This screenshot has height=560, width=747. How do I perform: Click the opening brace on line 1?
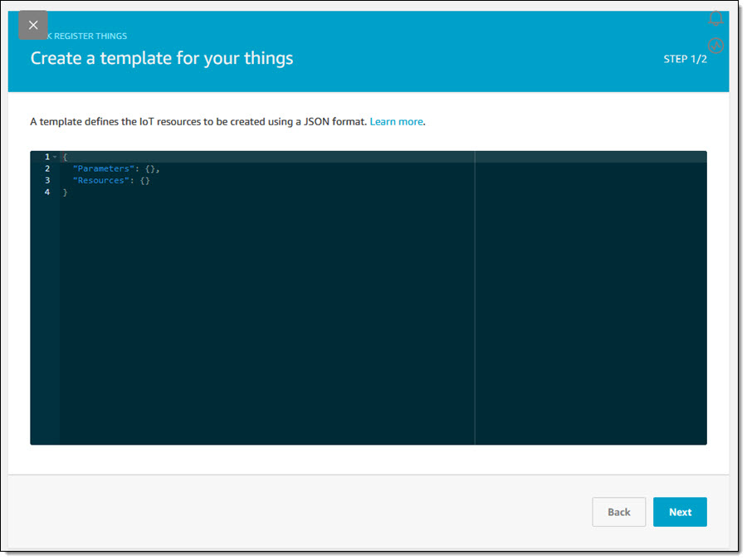pyautogui.click(x=65, y=157)
